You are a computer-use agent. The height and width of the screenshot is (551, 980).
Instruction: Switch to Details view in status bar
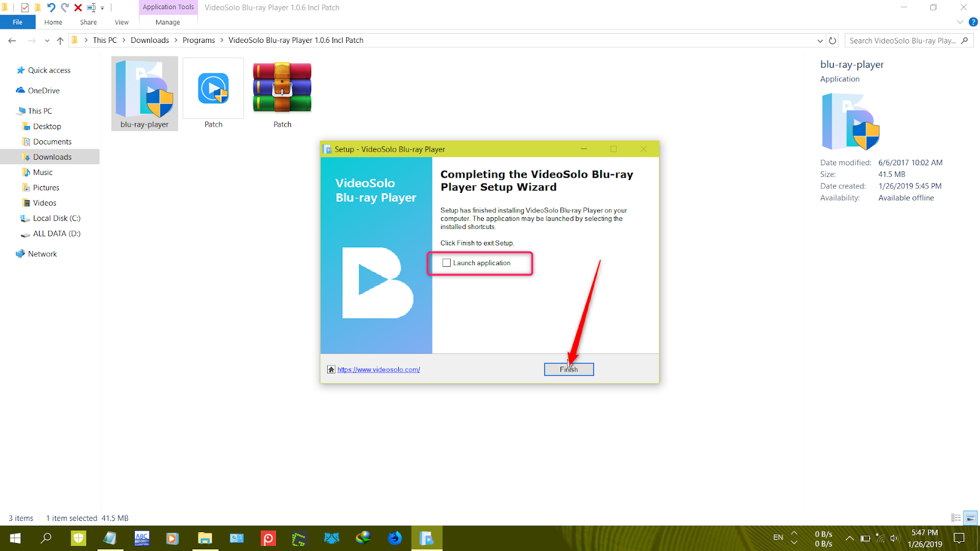(x=956, y=518)
